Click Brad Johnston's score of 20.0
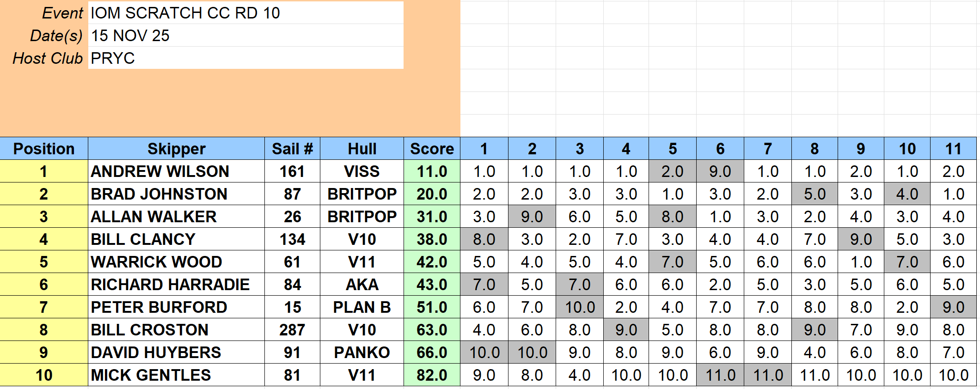980x389 pixels. [432, 194]
